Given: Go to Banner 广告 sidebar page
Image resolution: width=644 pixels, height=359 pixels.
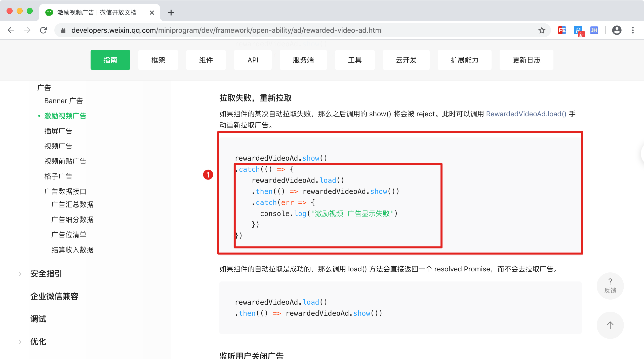Looking at the screenshot, I should point(64,101).
